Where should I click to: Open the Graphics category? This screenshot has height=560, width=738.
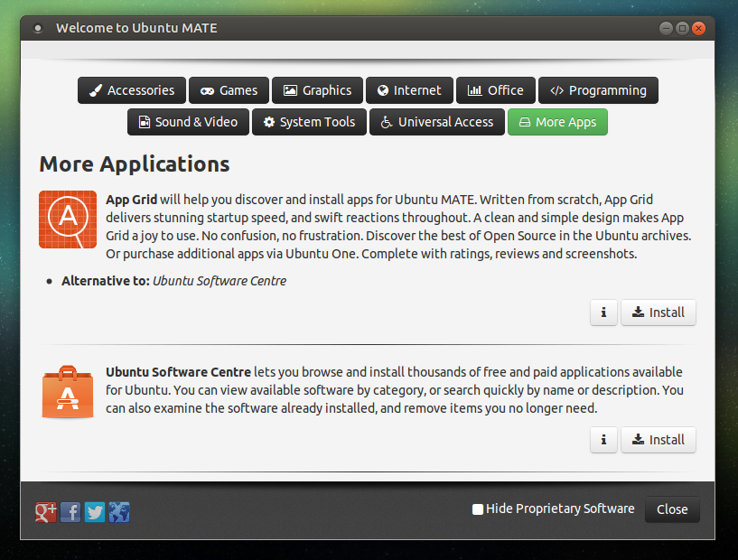click(317, 89)
